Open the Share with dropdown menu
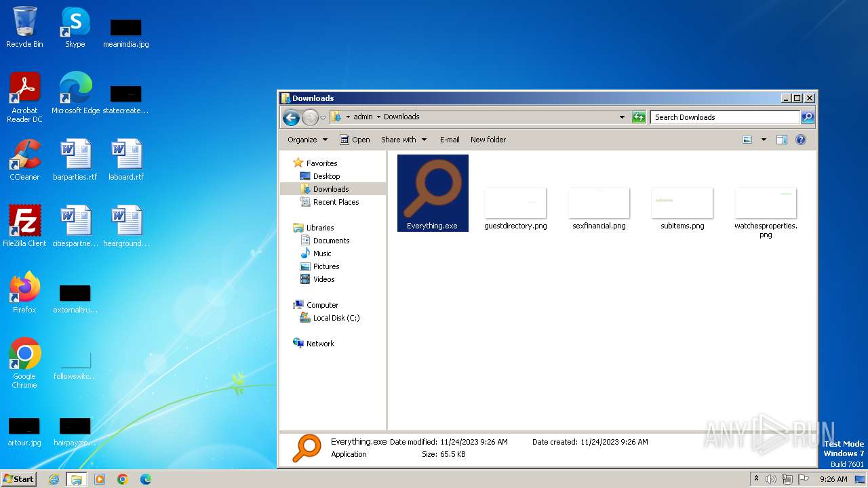 (403, 140)
